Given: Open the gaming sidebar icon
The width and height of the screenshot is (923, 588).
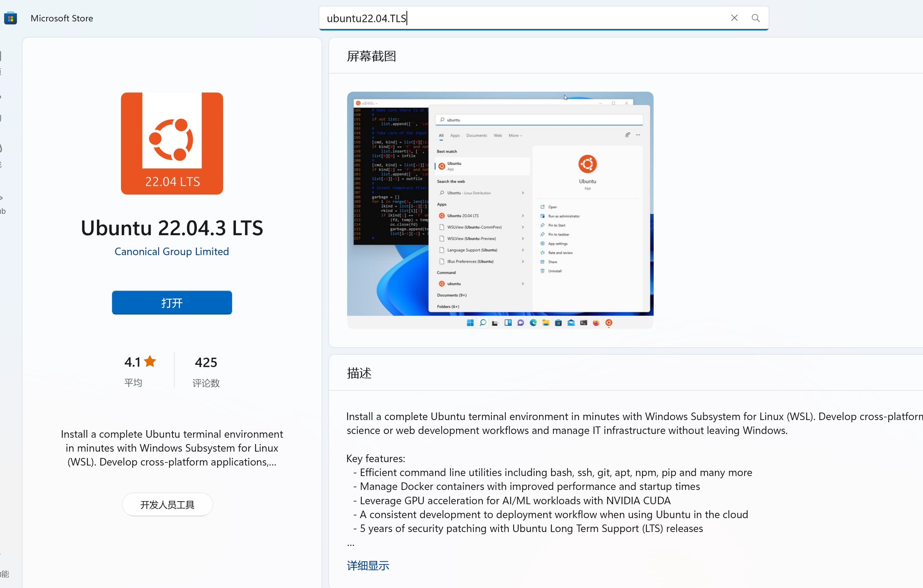Looking at the screenshot, I should tap(1, 149).
